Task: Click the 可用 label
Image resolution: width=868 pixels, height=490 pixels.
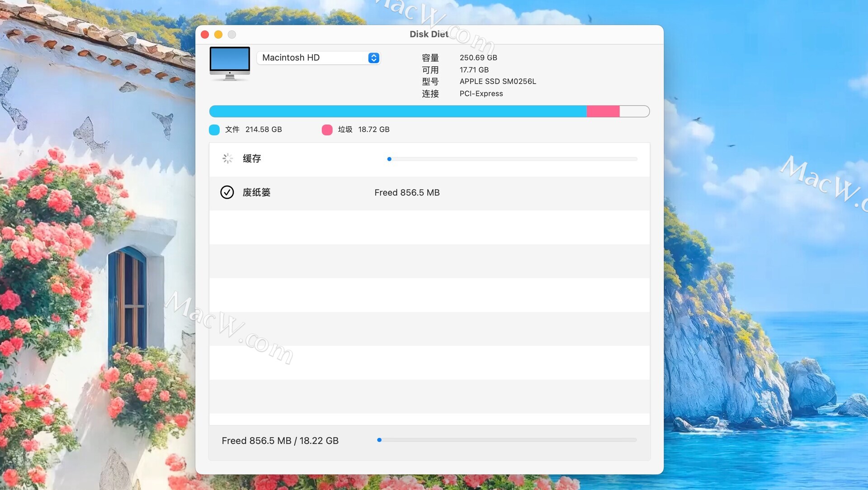Action: pos(430,70)
